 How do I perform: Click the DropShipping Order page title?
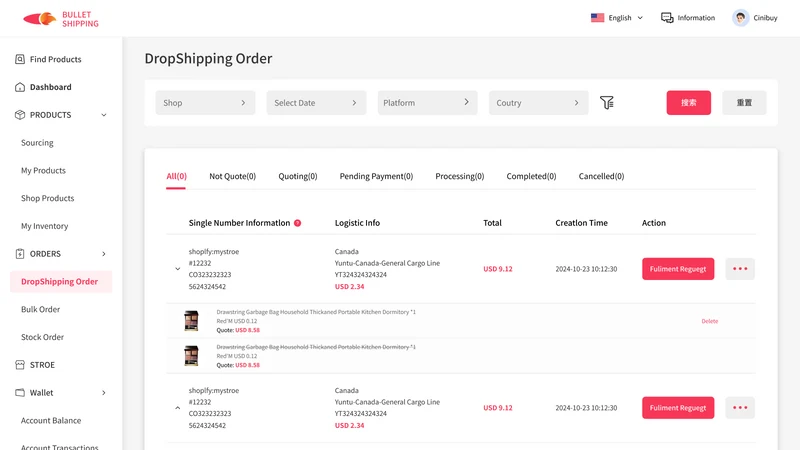(x=208, y=59)
